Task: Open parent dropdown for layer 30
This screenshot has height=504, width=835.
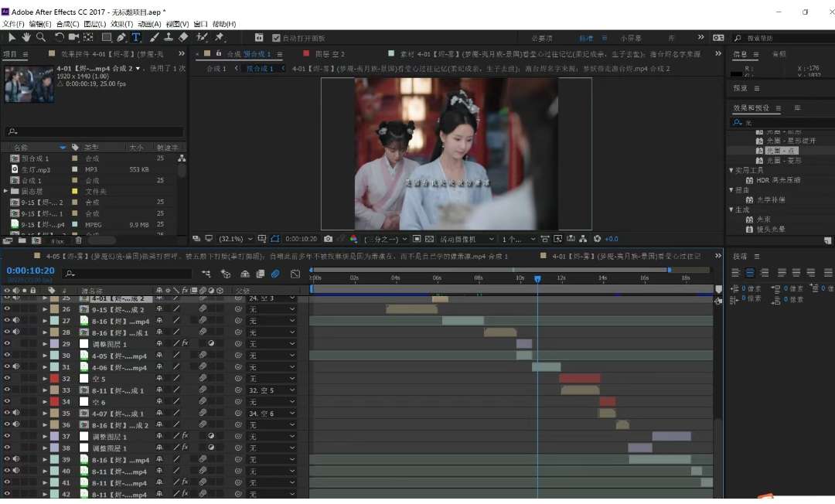Action: [271, 356]
